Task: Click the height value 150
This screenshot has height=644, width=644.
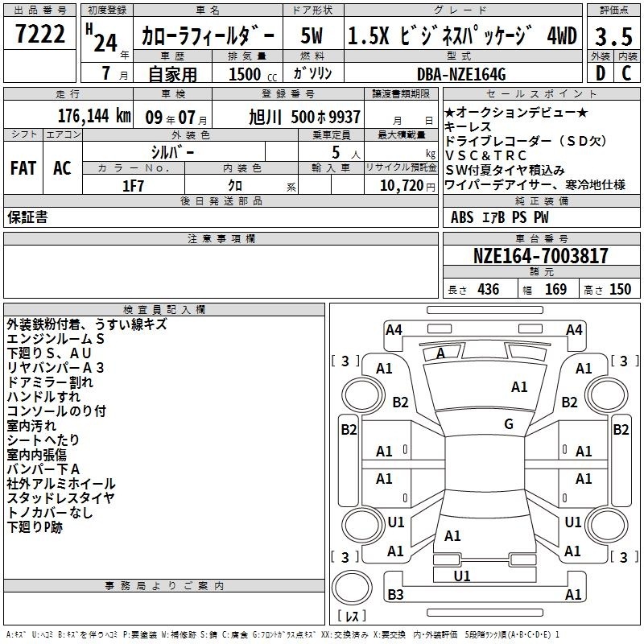Action: (620, 289)
